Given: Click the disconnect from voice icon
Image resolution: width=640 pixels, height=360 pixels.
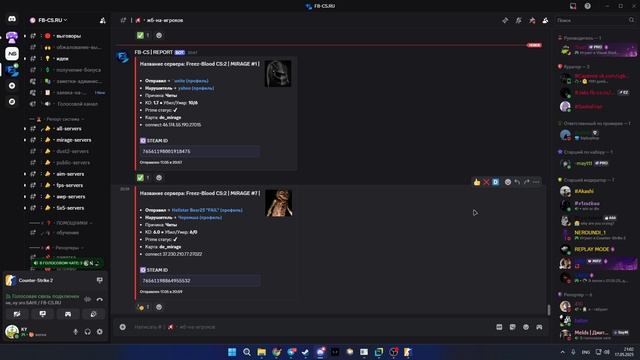Looking at the screenshot, I should tap(100, 299).
